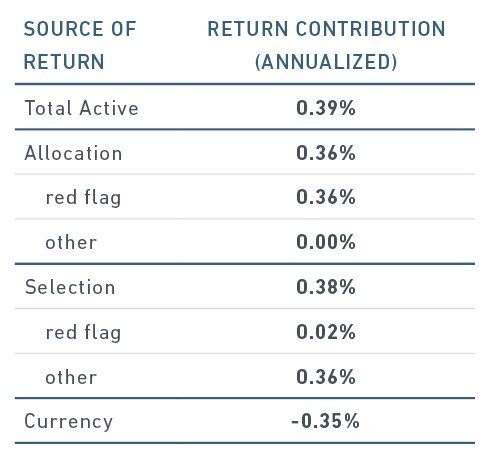Select red flag under Selection
485x458 pixels.
click(x=83, y=332)
